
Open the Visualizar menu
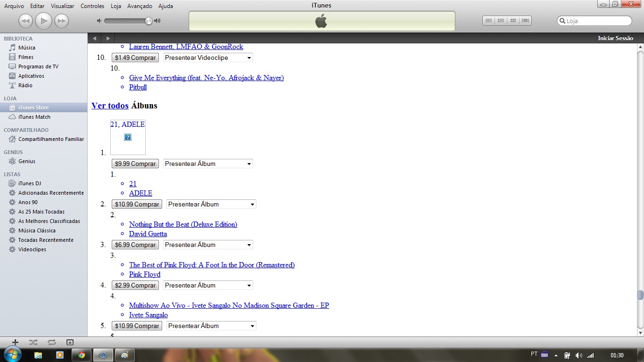[x=63, y=6]
